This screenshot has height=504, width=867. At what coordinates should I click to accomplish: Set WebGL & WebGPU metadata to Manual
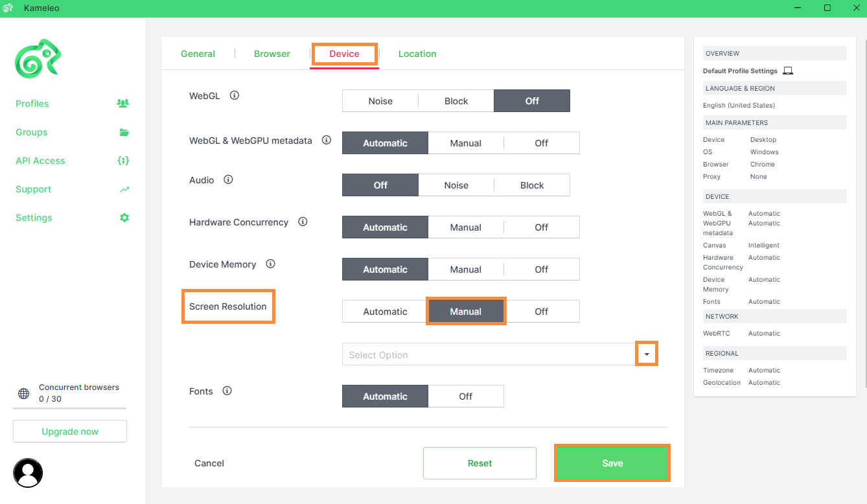click(x=466, y=143)
